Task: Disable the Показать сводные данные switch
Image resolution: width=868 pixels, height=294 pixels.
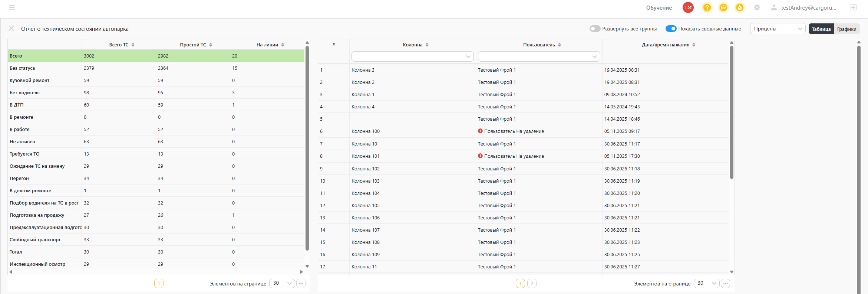Action: [671, 29]
